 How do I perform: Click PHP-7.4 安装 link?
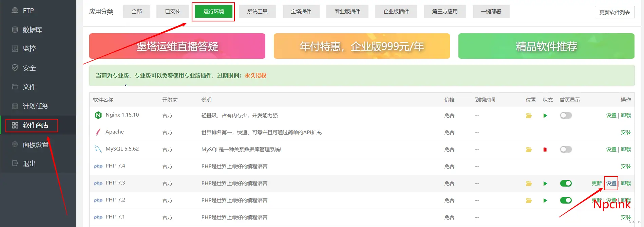[x=626, y=167]
